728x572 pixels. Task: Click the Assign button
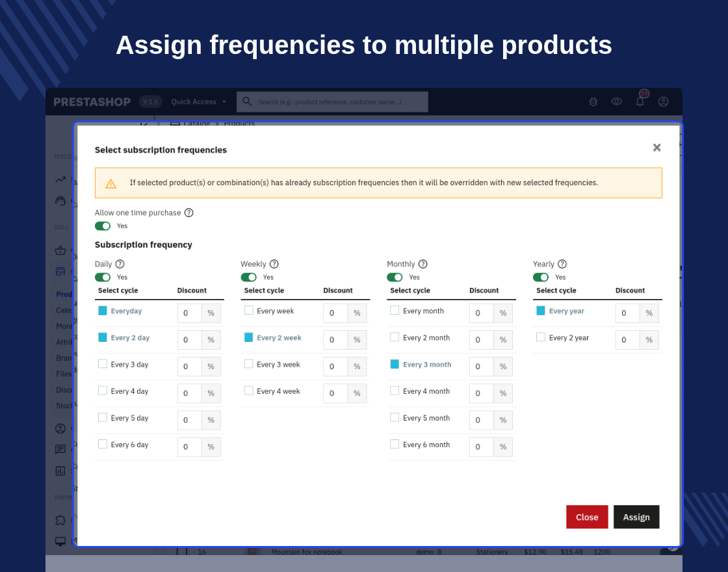pos(636,517)
